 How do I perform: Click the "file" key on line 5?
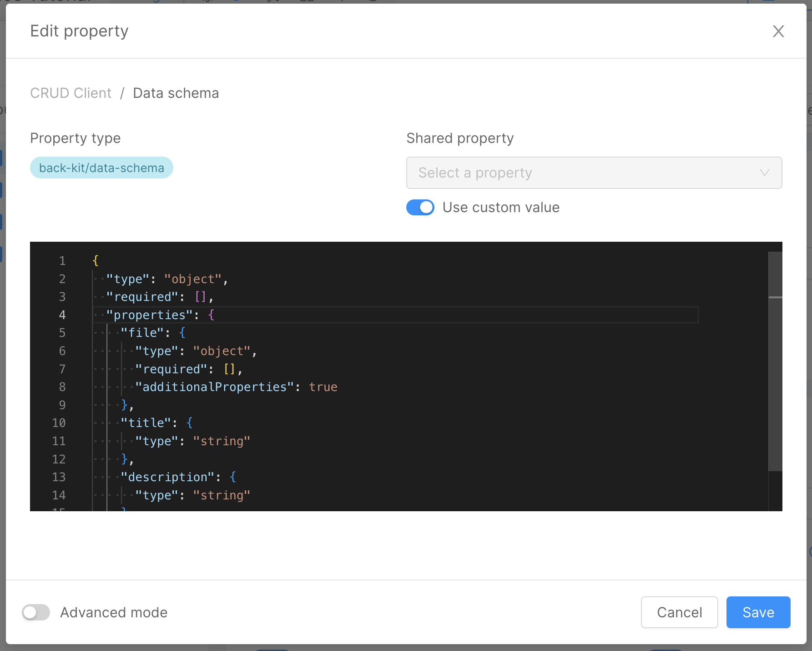coord(142,333)
